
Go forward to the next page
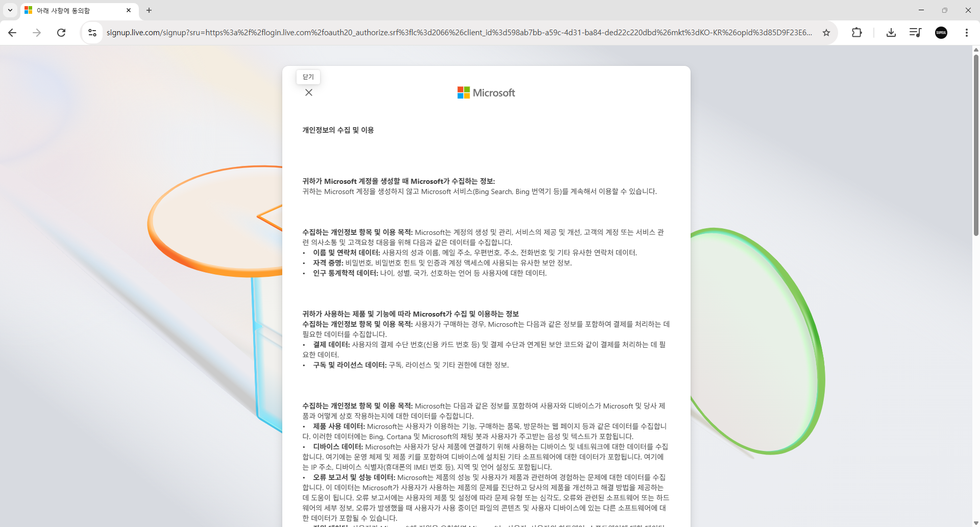(x=37, y=33)
